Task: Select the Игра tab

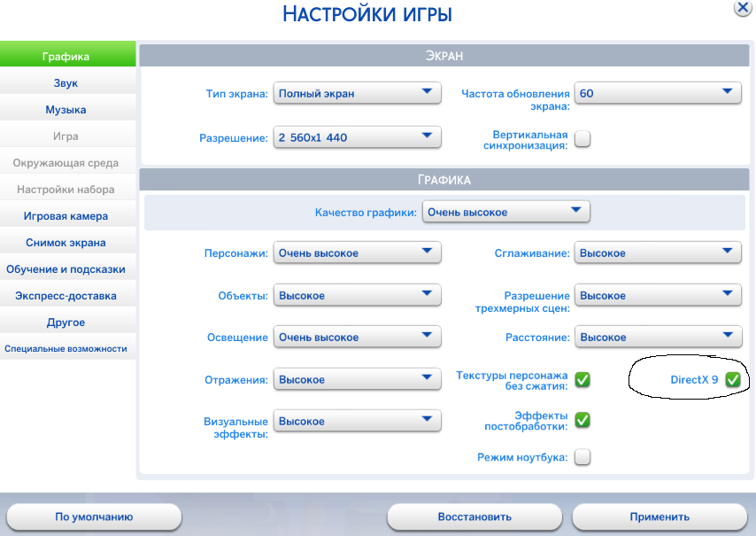Action: click(x=67, y=136)
